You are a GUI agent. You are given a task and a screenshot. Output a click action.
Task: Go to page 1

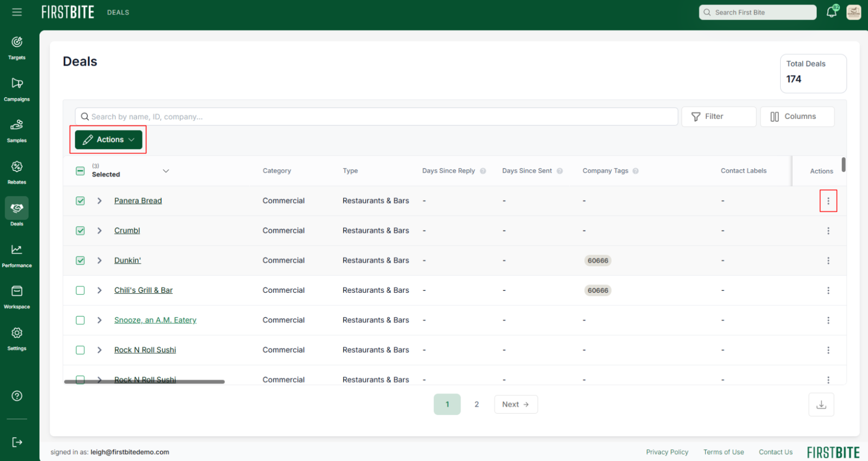(x=447, y=404)
